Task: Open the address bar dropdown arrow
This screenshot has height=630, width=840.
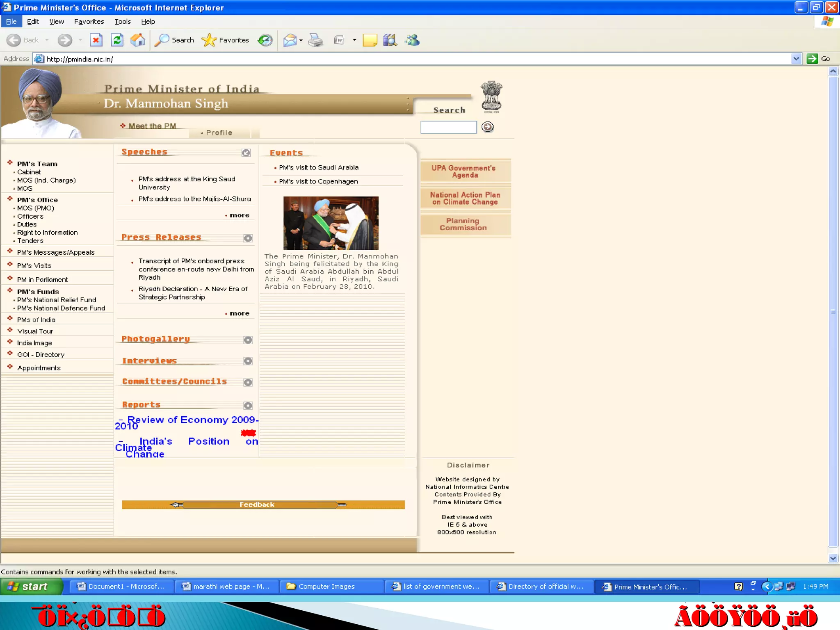Action: coord(796,59)
